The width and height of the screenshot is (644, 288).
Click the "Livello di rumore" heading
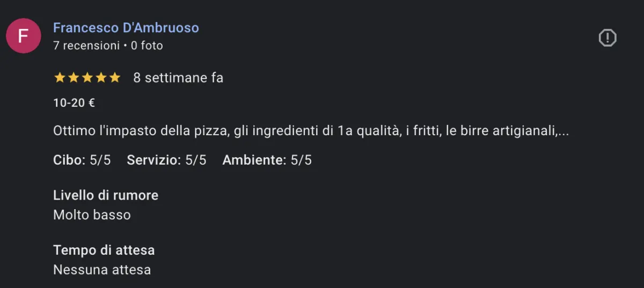tap(106, 195)
